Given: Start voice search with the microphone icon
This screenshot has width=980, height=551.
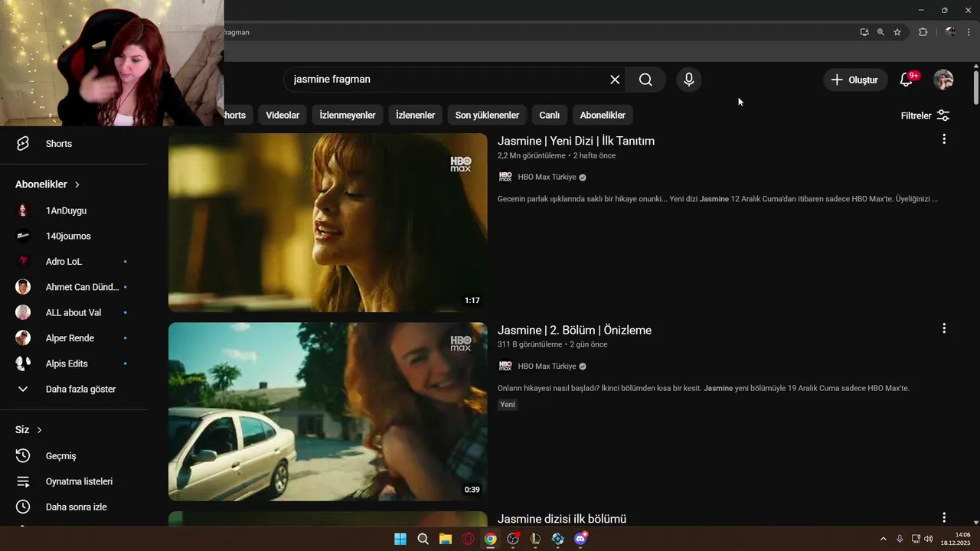Looking at the screenshot, I should click(689, 80).
